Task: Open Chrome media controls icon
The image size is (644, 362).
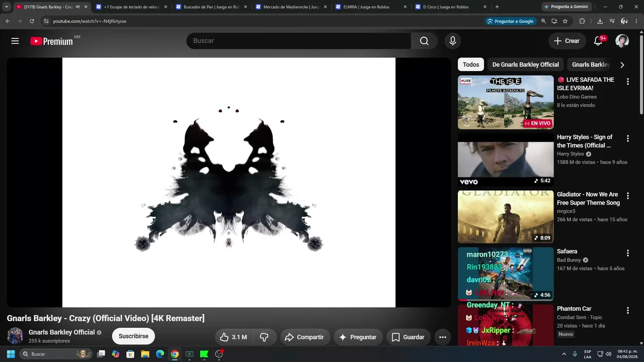Action: pos(612,21)
